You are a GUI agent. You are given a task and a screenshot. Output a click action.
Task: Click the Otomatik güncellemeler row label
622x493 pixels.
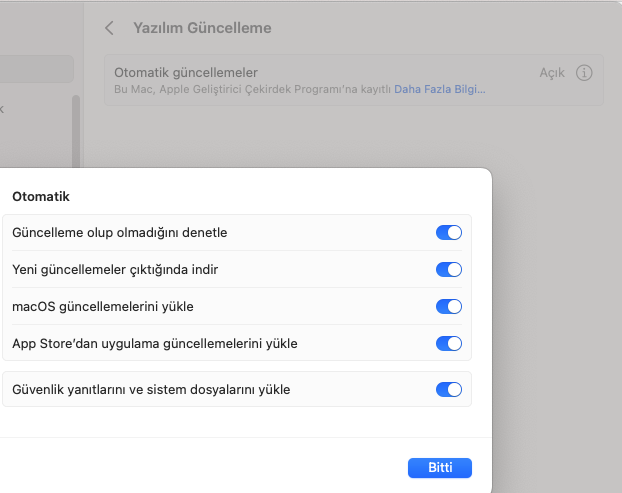click(186, 73)
